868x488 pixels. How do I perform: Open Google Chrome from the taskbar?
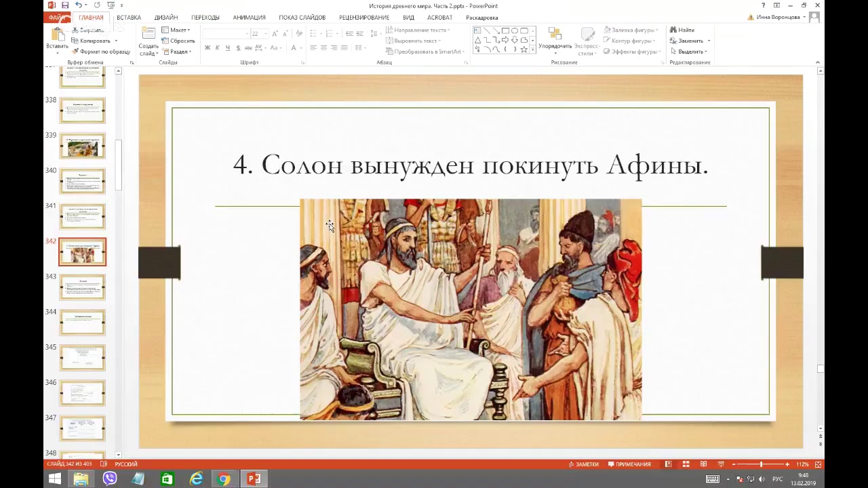click(223, 479)
